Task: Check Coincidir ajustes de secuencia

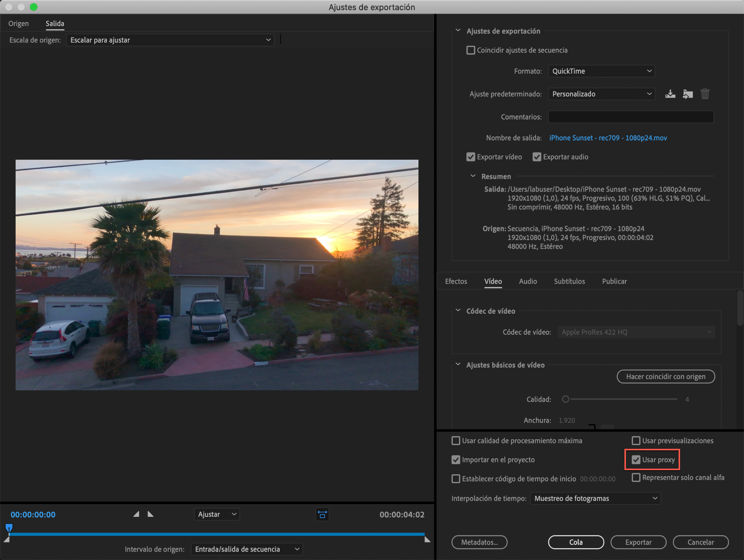Action: pos(471,50)
